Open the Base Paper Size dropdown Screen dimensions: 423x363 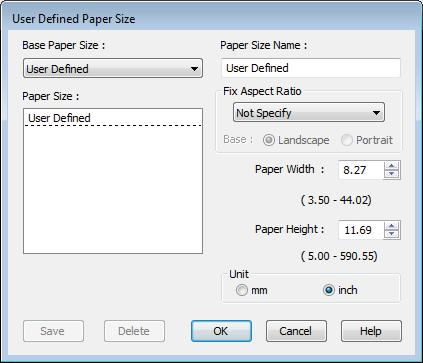(x=113, y=68)
